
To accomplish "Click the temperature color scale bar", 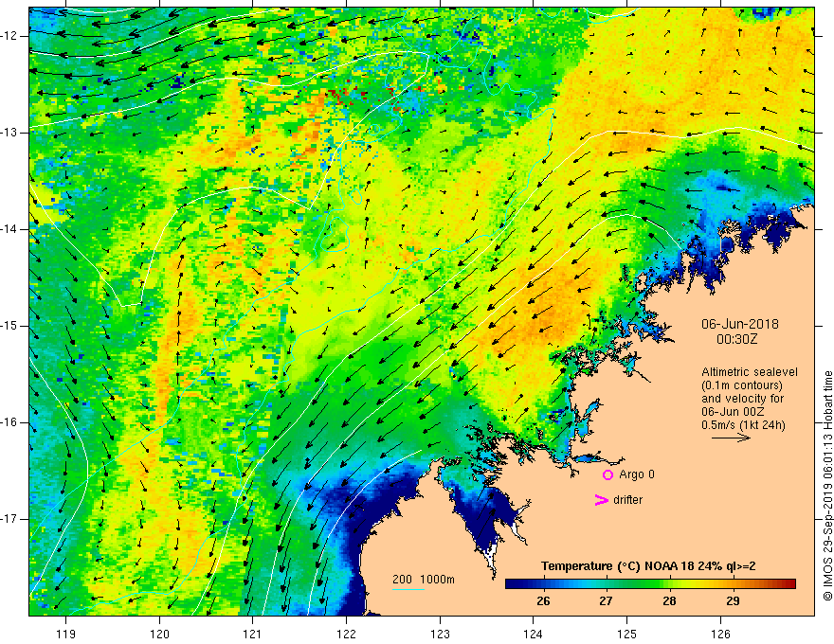I will point(650,583).
